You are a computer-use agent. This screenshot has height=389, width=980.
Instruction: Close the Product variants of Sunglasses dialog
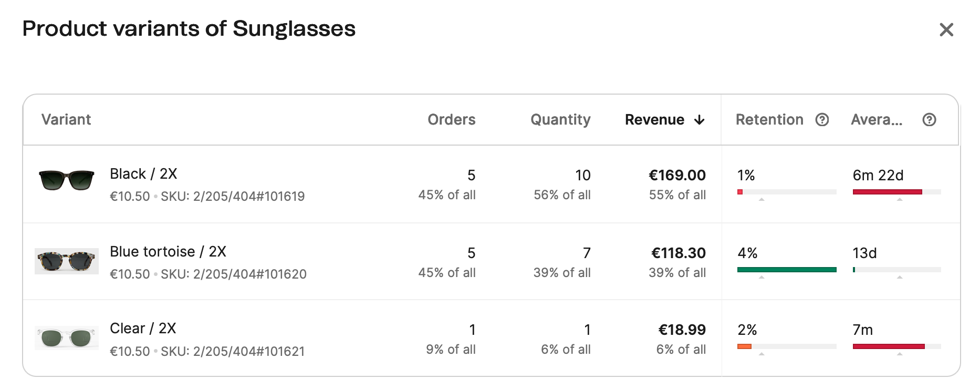946,30
